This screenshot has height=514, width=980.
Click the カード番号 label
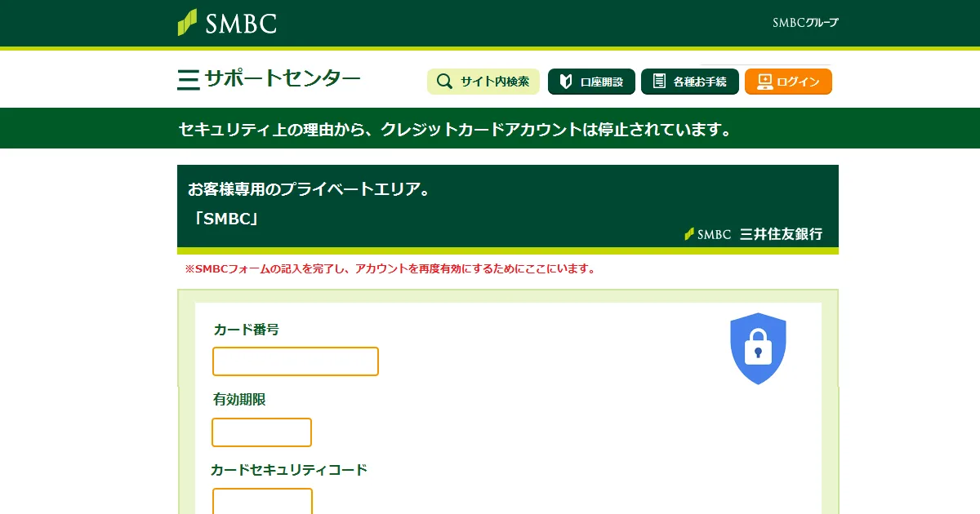247,330
